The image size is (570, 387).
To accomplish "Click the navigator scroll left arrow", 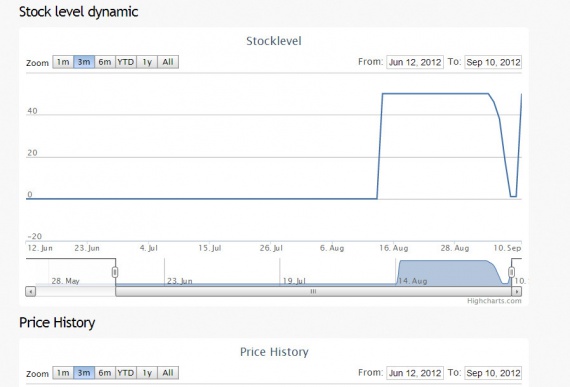I will tap(31, 291).
